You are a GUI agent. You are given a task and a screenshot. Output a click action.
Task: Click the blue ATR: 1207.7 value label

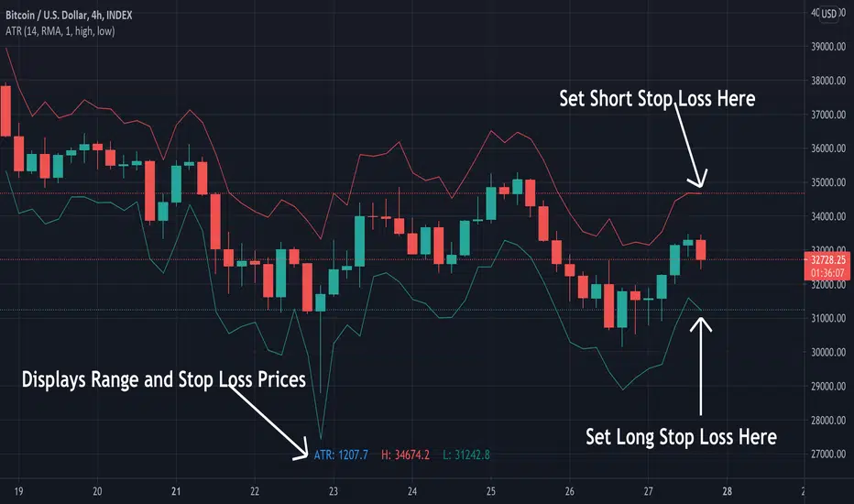click(341, 454)
